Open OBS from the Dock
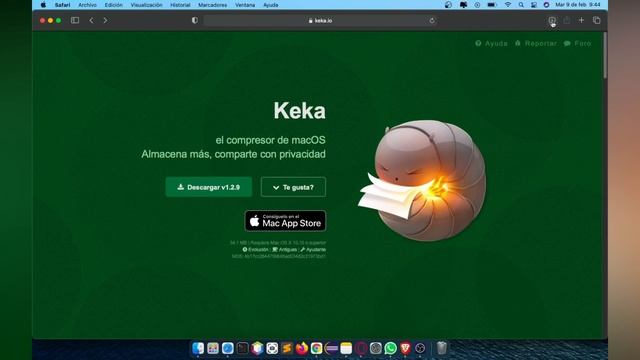 click(x=420, y=348)
